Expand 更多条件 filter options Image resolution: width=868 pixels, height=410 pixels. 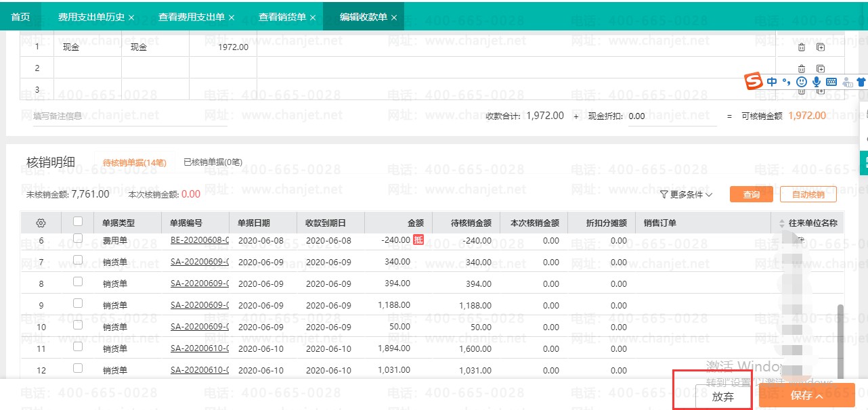686,195
